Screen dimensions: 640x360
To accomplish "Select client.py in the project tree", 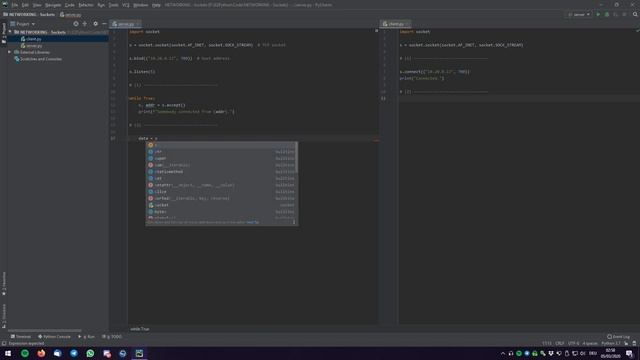I will (x=33, y=39).
